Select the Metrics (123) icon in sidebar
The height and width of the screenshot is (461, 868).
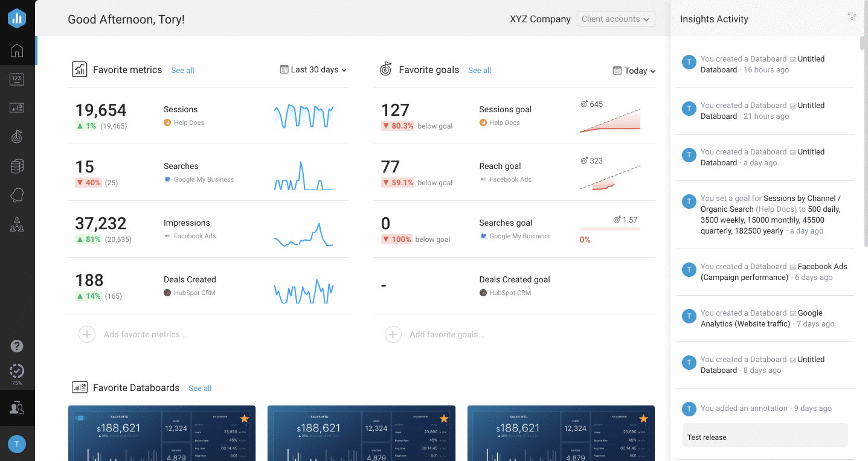pyautogui.click(x=17, y=79)
